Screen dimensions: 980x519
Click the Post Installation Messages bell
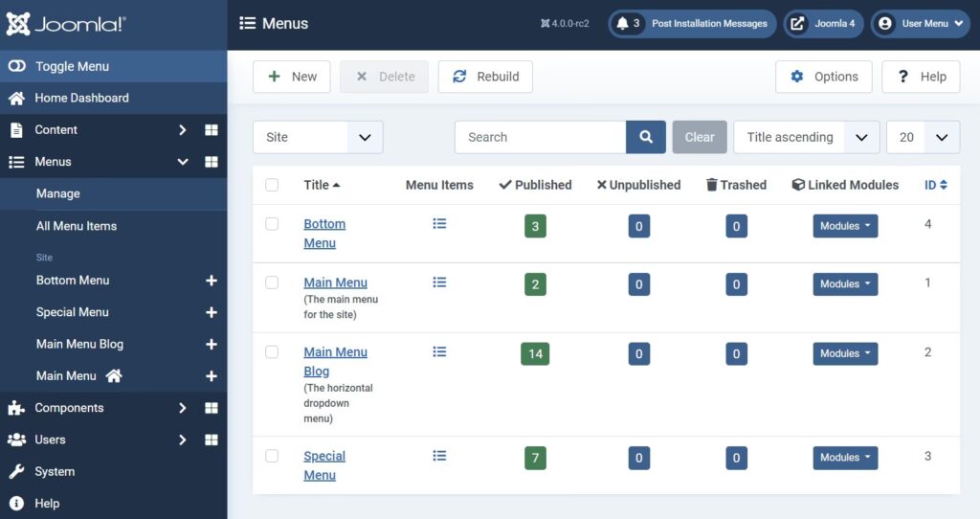click(x=623, y=24)
